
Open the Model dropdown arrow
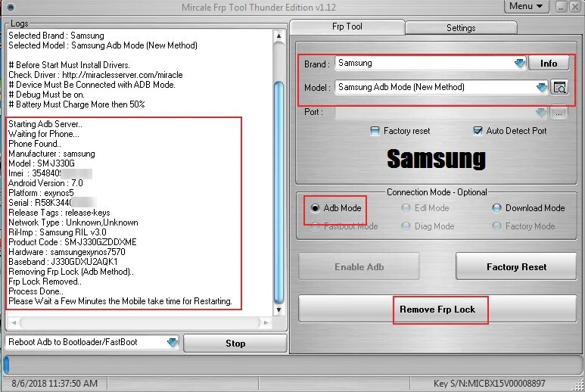(541, 87)
